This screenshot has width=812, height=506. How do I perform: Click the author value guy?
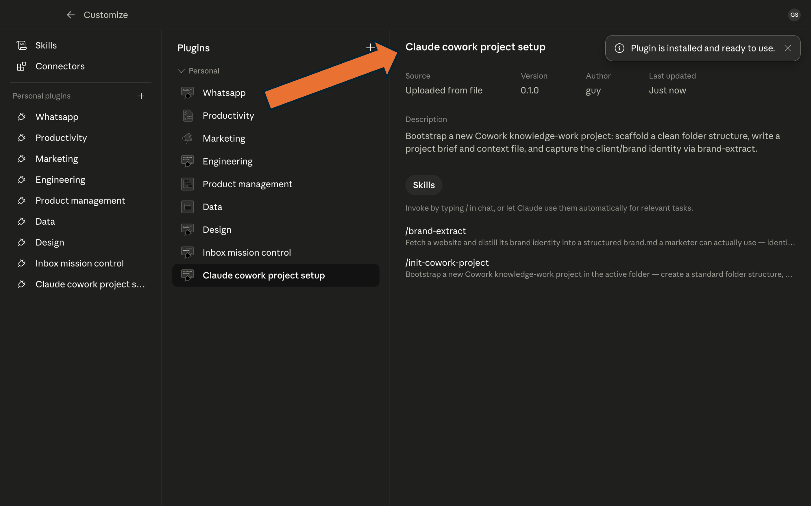tap(593, 91)
